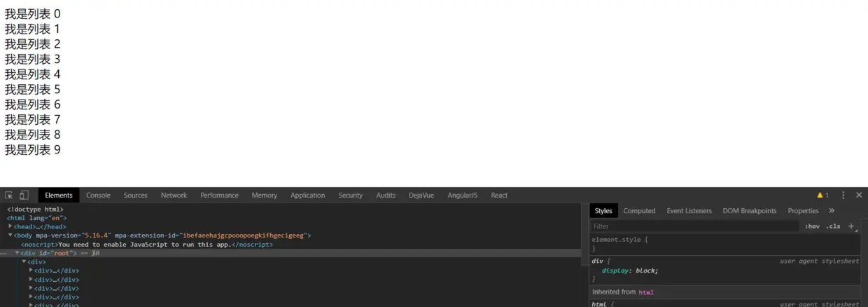Open the AngularJS extension tab
The height and width of the screenshot is (307, 868).
pos(463,195)
